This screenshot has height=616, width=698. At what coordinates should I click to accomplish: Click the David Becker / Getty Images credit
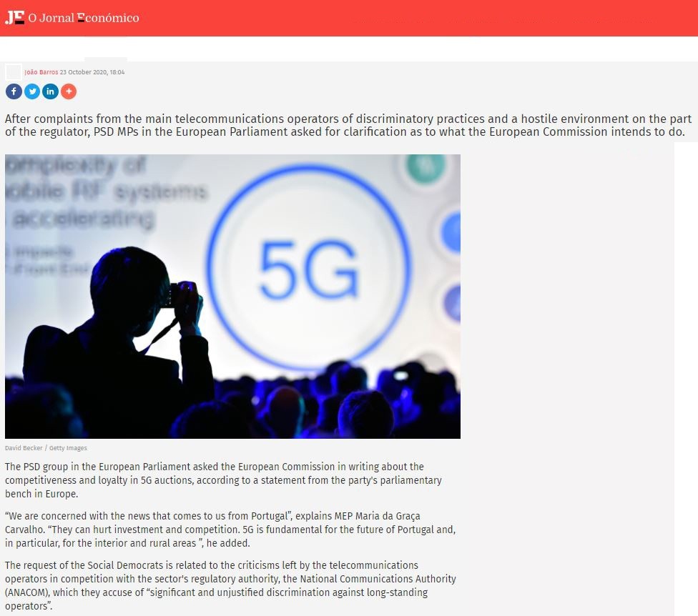pyautogui.click(x=46, y=448)
